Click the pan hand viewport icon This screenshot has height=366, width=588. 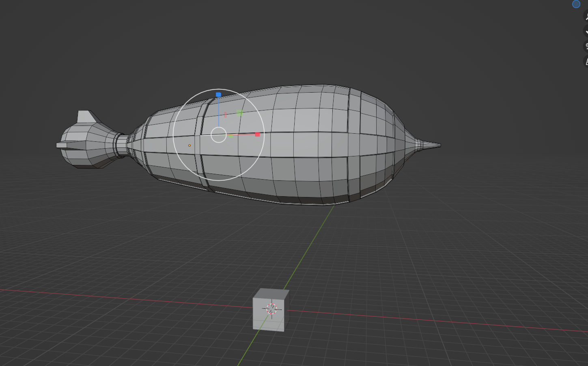click(586, 31)
